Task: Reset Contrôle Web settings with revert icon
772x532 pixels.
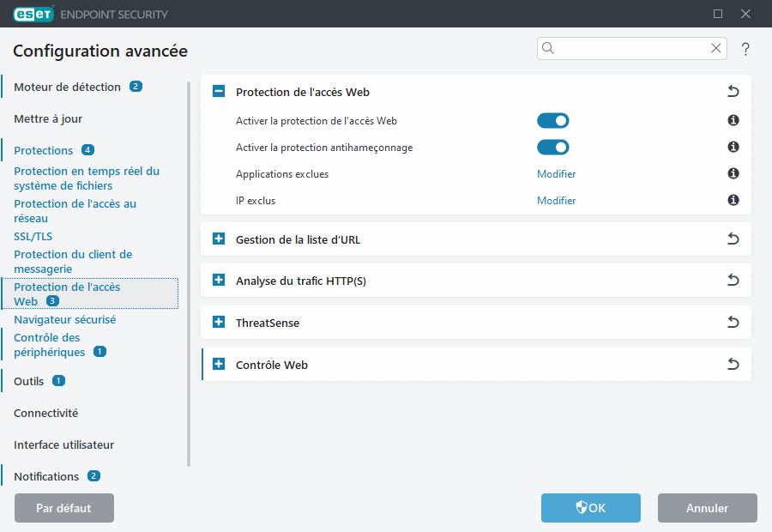Action: (733, 364)
